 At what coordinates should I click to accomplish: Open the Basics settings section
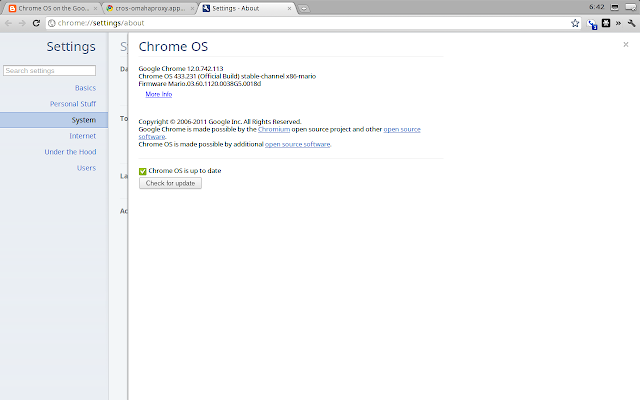[x=85, y=88]
